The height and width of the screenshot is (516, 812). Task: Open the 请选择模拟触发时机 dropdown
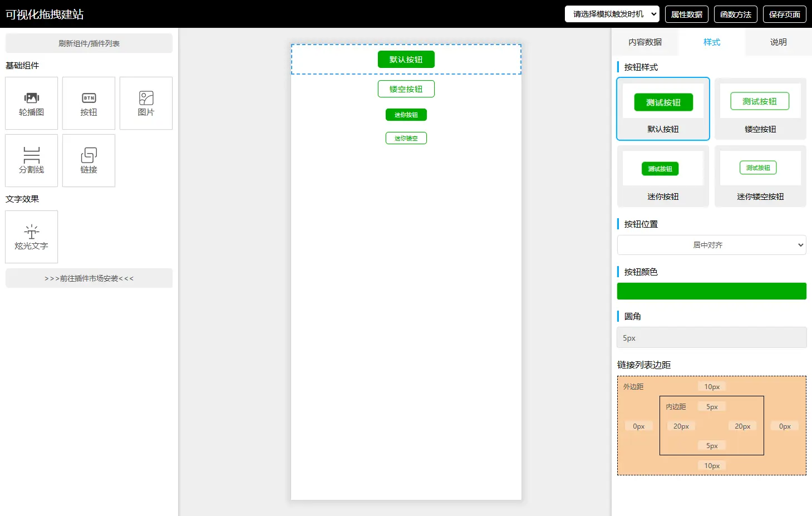[x=612, y=14]
